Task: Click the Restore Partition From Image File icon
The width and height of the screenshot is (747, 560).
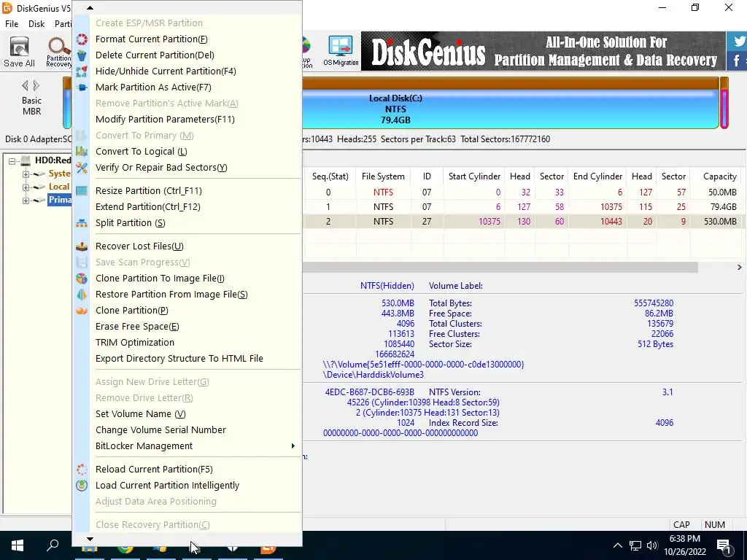Action: [82, 295]
